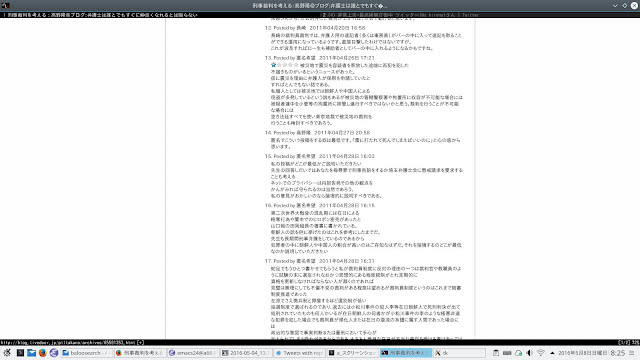Click comment 17 header dated 16:31
Screen dimensions: 640x360
point(320,261)
